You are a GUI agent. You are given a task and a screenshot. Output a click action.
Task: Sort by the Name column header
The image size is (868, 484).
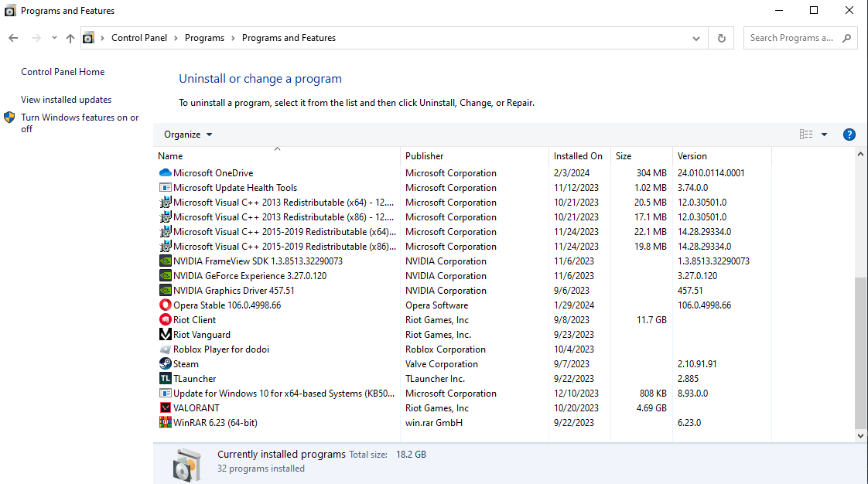click(276, 156)
